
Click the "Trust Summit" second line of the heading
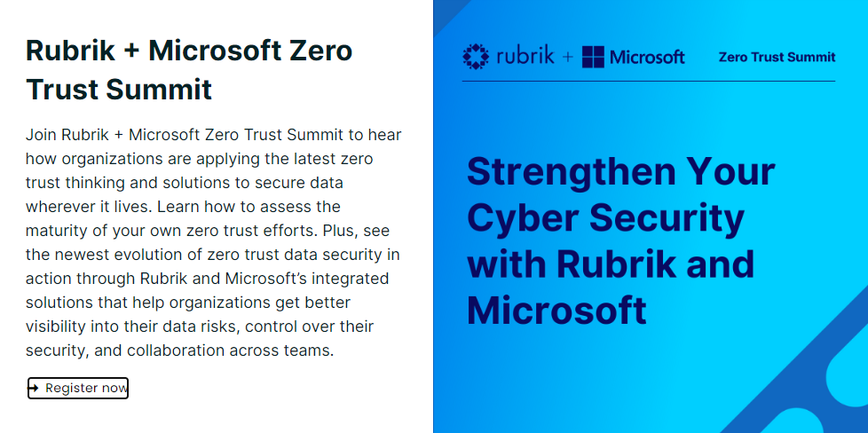[119, 90]
